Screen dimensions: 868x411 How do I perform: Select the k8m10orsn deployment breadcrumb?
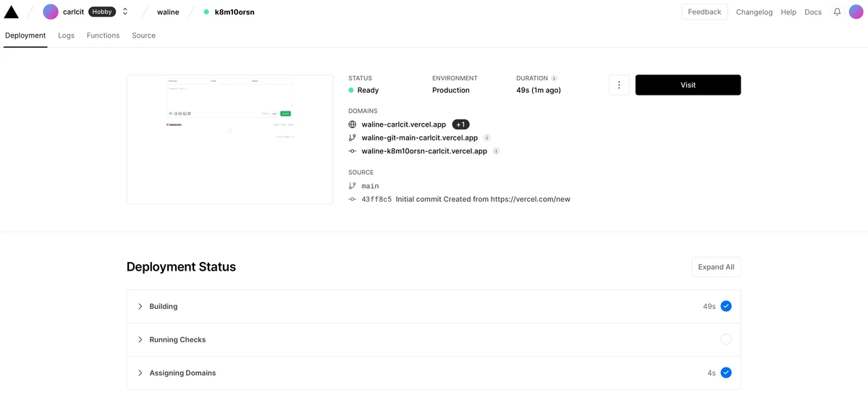(x=235, y=12)
